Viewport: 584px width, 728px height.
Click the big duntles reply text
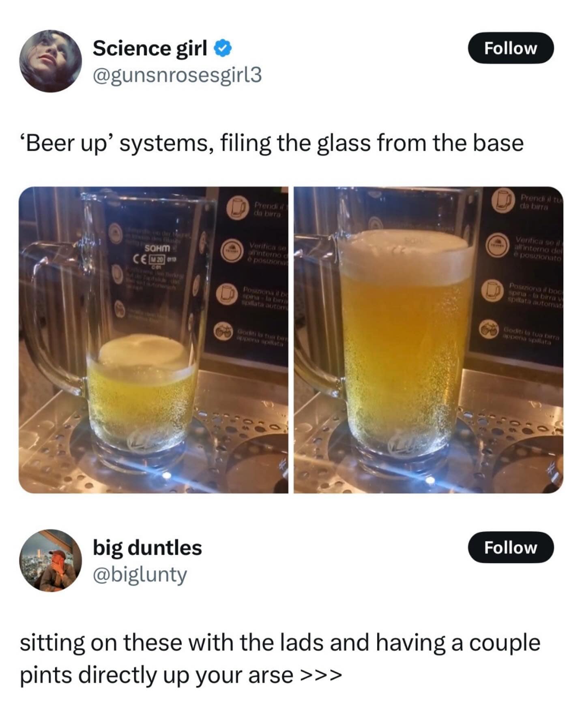(x=280, y=659)
